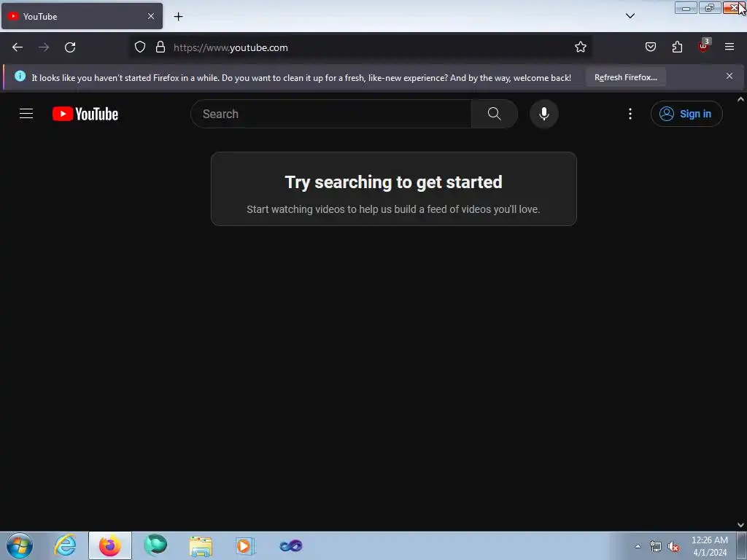
Task: Dismiss the Firefox refresh notification bar
Action: pyautogui.click(x=729, y=76)
